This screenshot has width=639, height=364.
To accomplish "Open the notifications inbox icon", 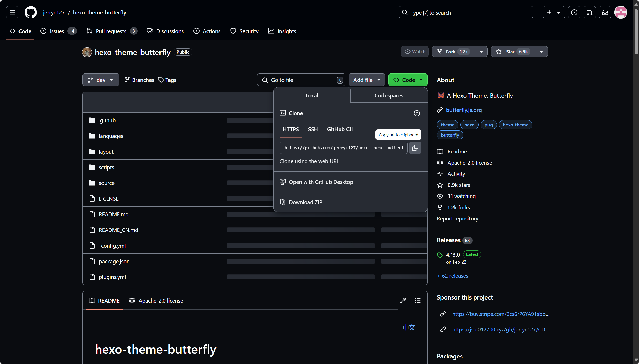I will click(x=605, y=12).
